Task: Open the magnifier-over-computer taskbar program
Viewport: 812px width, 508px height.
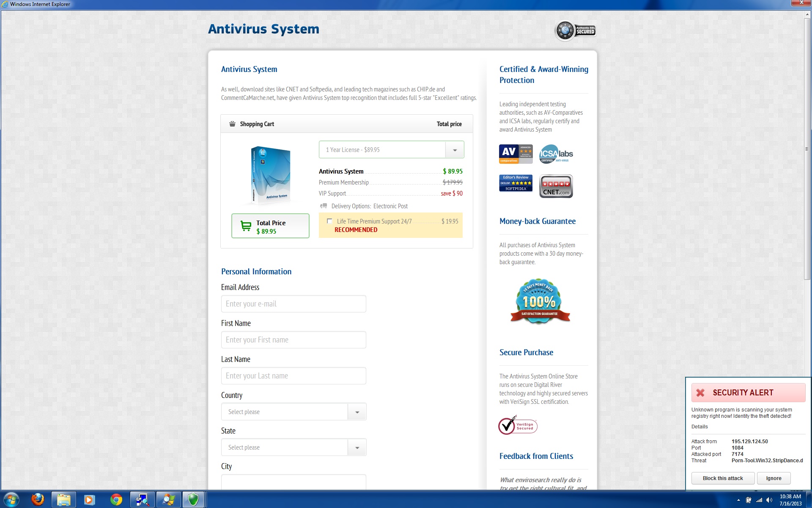Action: [142, 500]
